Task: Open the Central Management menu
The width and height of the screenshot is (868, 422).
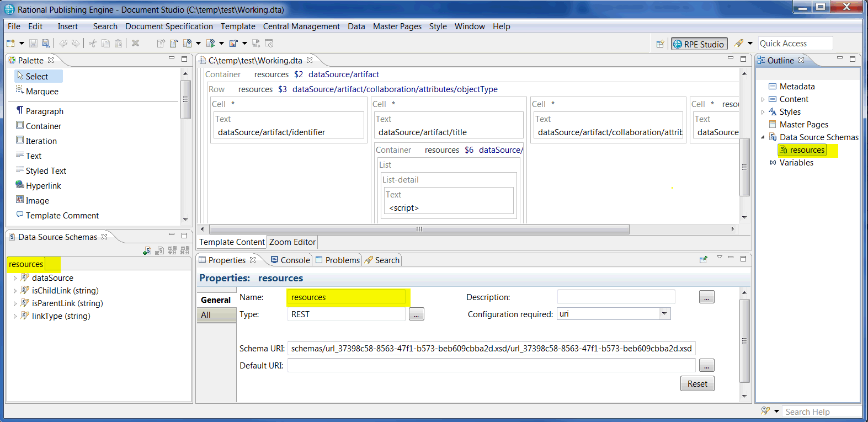Action: coord(301,26)
